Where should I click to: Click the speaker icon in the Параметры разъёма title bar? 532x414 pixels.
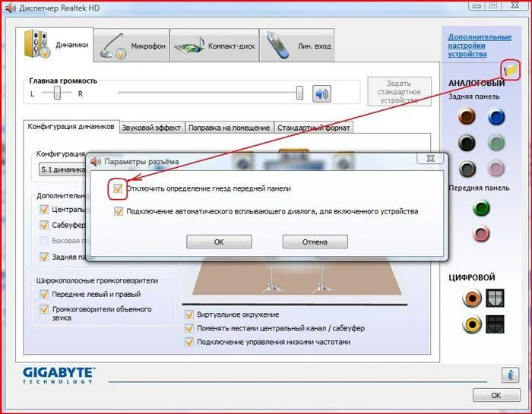click(x=96, y=162)
